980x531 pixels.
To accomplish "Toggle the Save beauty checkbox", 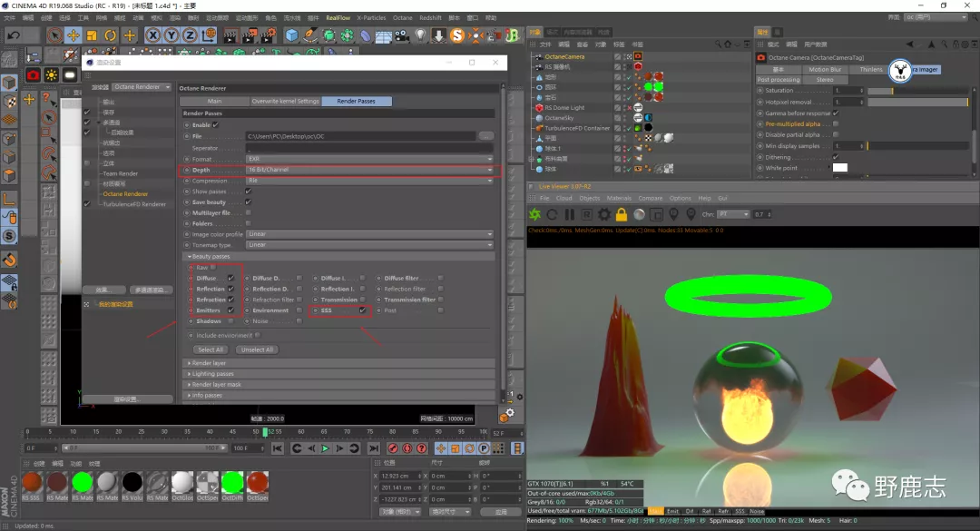I will (x=248, y=202).
